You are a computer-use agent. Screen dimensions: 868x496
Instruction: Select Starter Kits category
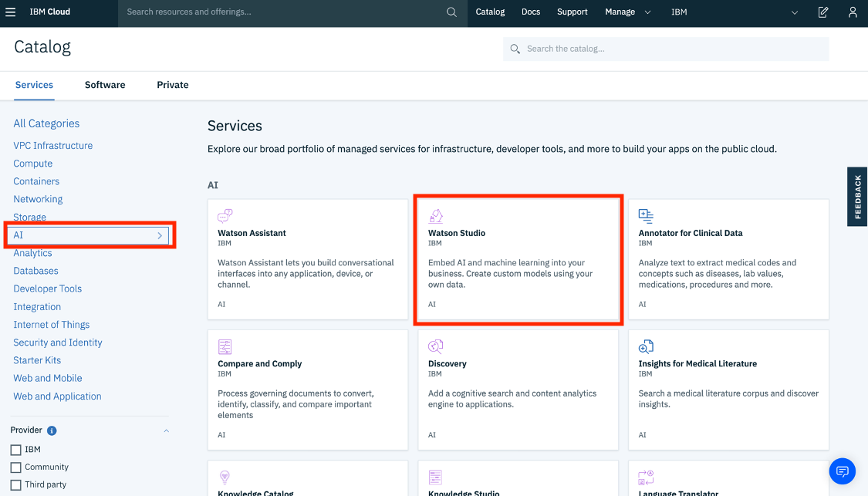(x=37, y=359)
